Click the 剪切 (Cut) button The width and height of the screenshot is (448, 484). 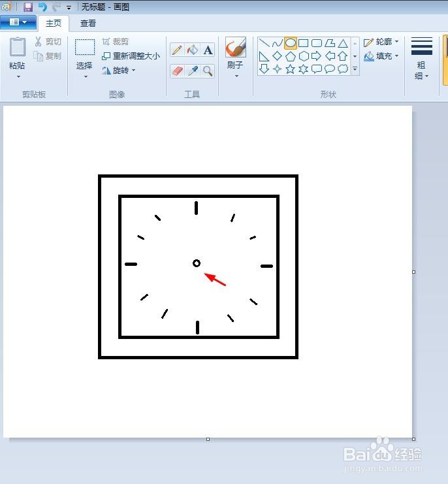pos(48,42)
